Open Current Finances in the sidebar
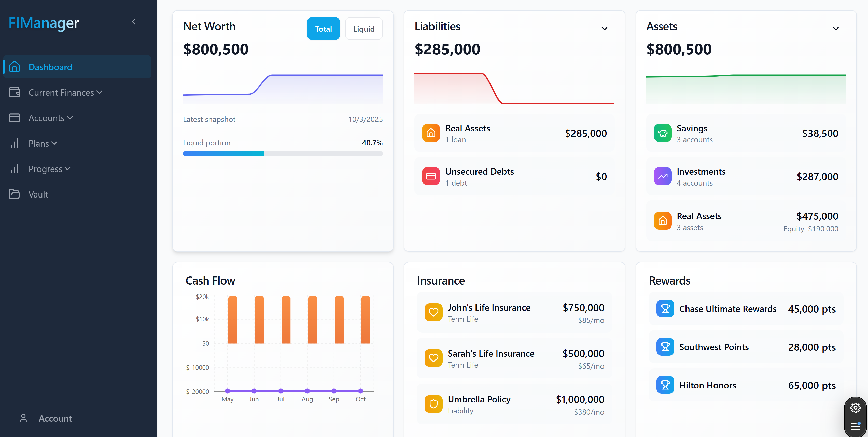868x437 pixels. coord(77,92)
